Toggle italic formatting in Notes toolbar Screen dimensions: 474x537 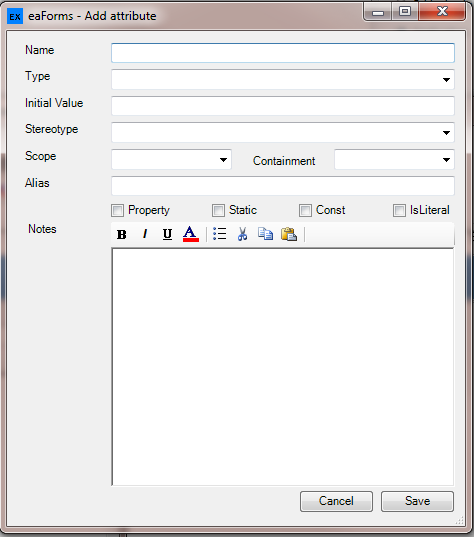click(x=145, y=235)
